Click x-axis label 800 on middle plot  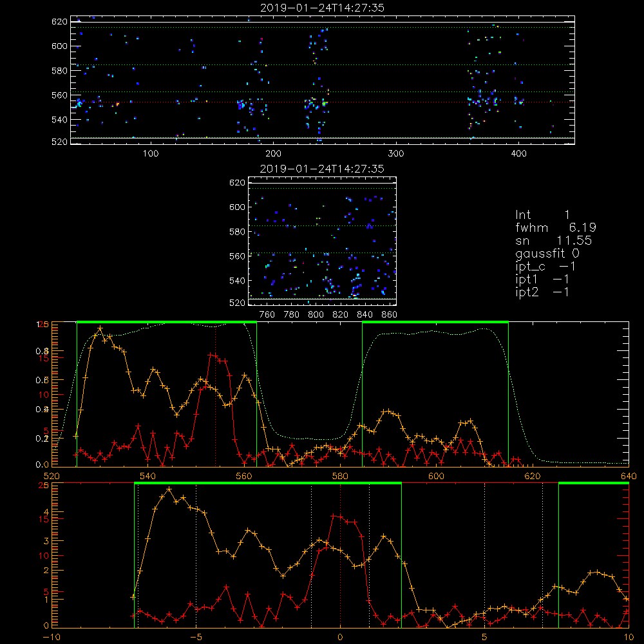[x=316, y=315]
